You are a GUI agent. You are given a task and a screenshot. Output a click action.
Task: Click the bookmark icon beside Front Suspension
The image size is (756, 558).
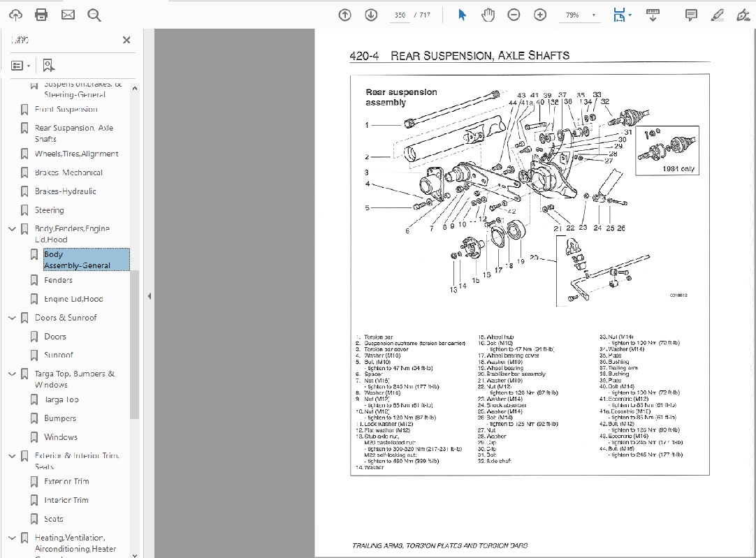click(24, 110)
